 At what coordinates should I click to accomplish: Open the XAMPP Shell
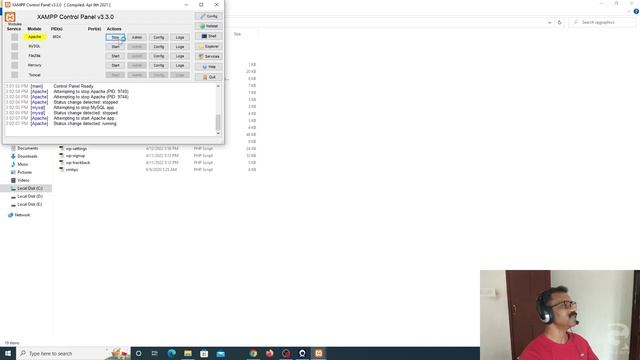coord(209,36)
